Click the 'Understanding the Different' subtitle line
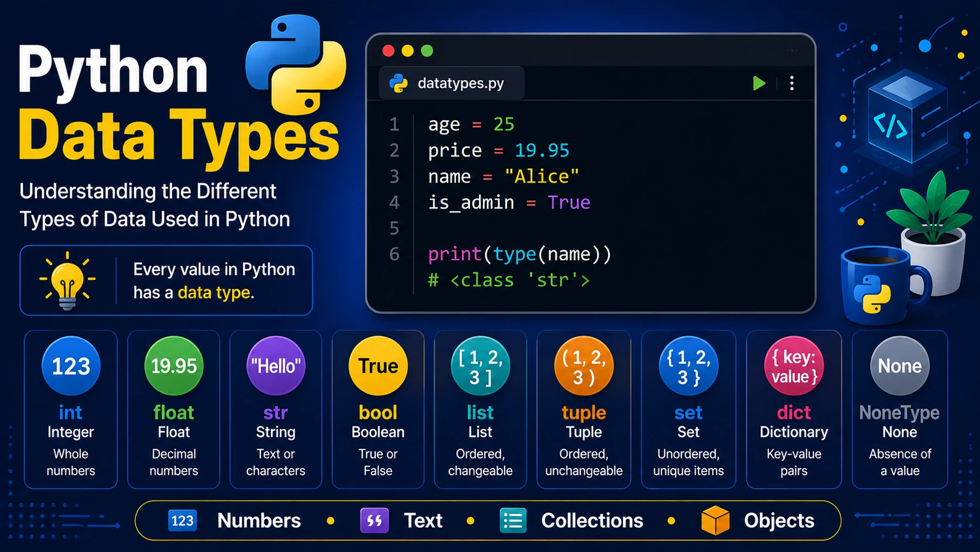Image resolution: width=980 pixels, height=552 pixels. (x=148, y=191)
